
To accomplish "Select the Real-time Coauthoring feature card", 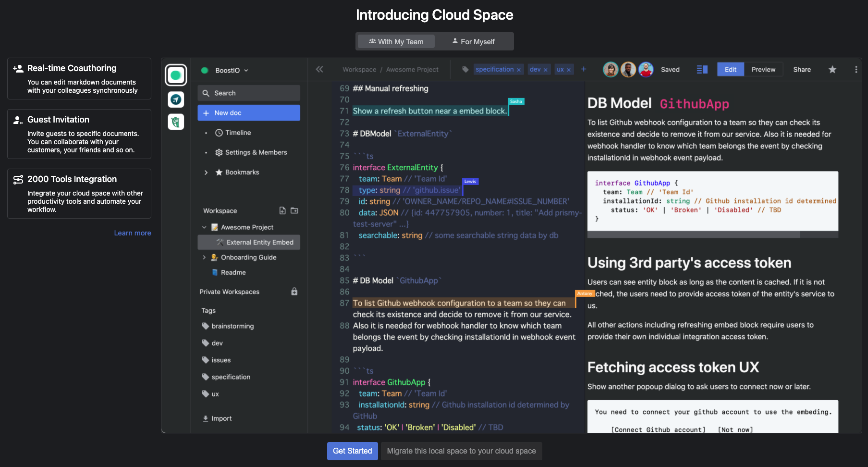I will [x=79, y=79].
